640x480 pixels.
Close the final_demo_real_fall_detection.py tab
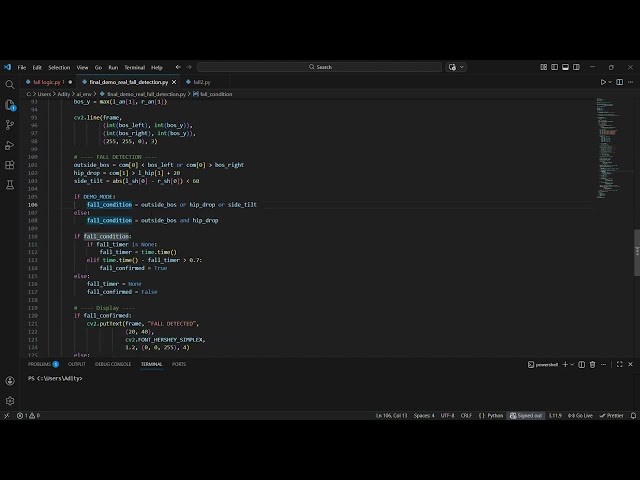pos(174,82)
